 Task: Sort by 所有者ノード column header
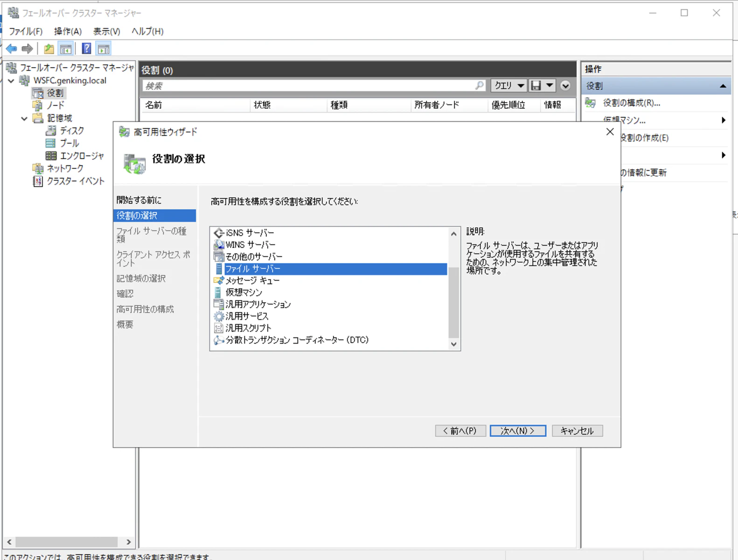point(449,105)
